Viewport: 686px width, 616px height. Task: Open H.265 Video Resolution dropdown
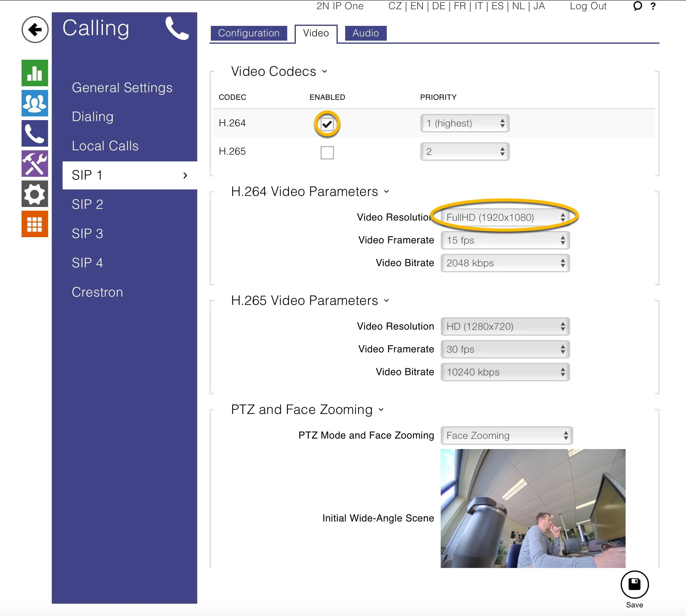[x=505, y=326]
